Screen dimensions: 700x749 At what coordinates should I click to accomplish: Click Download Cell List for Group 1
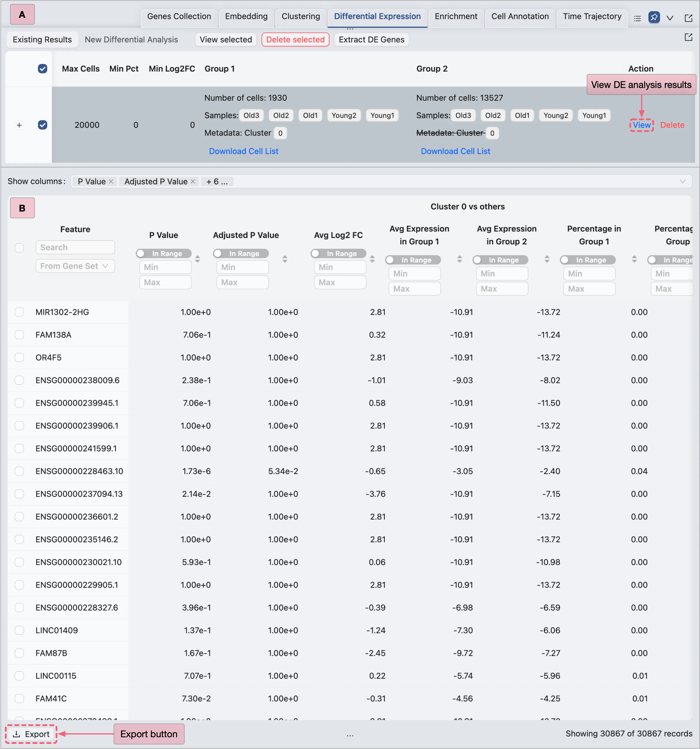pyautogui.click(x=244, y=151)
